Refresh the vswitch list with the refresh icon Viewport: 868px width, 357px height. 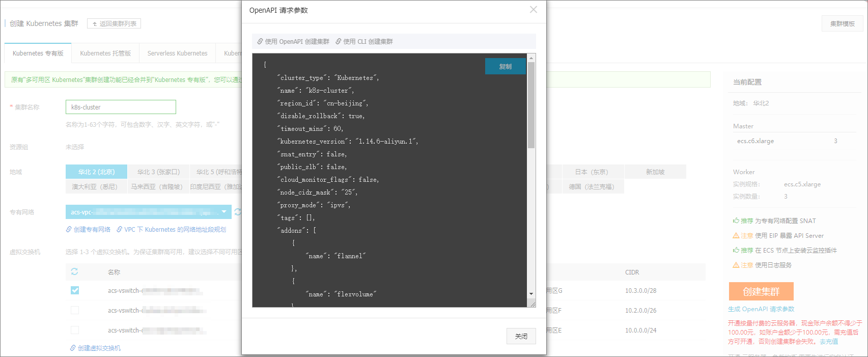(x=74, y=271)
